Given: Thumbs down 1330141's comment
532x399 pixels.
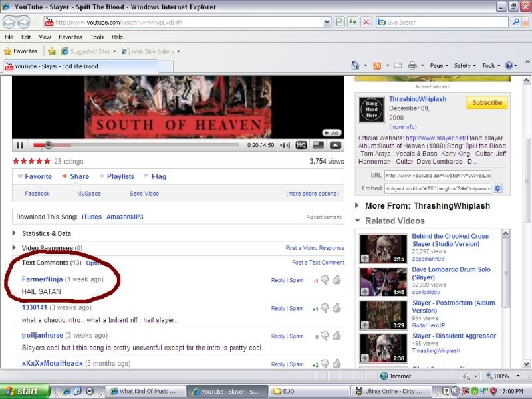Looking at the screenshot, I should 325,308.
